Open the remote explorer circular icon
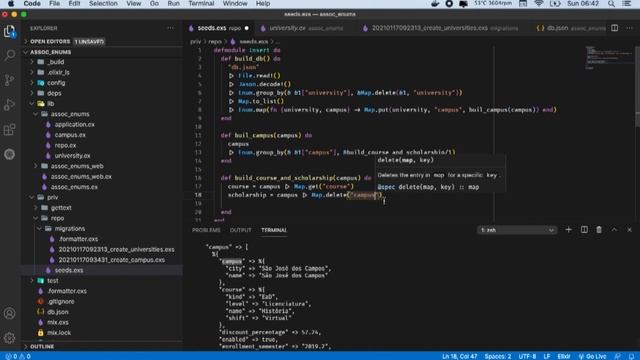640x360 pixels. click(x=9, y=154)
